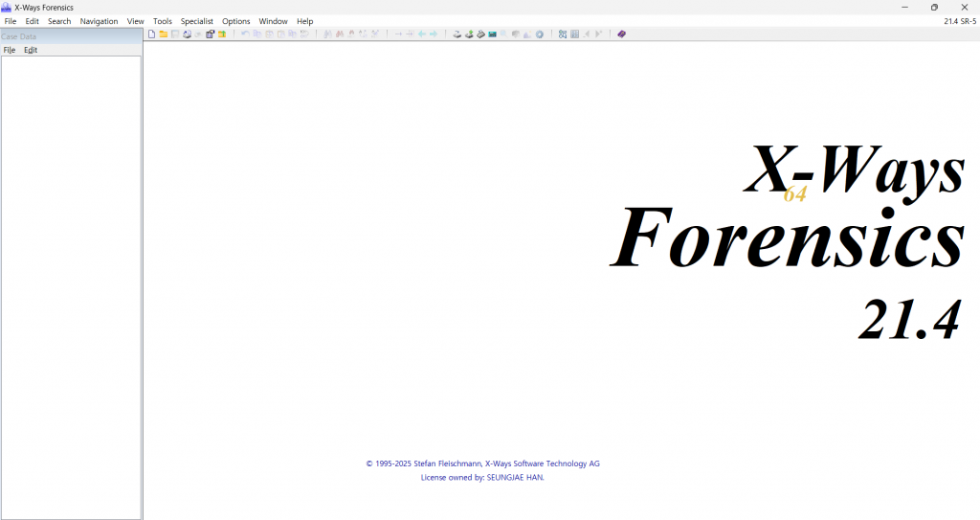Screen dimensions: 980x520
Task: Click the Case Data panel header
Action: pyautogui.click(x=71, y=36)
